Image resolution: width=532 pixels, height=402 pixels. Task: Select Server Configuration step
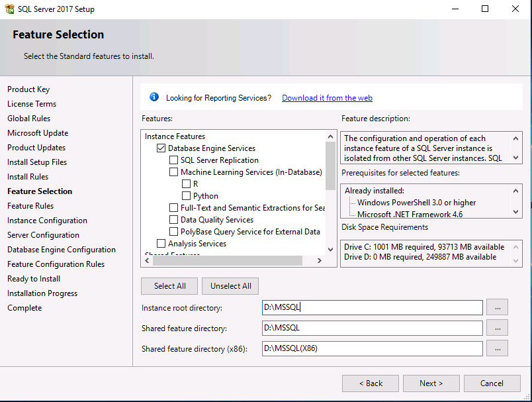tap(43, 235)
